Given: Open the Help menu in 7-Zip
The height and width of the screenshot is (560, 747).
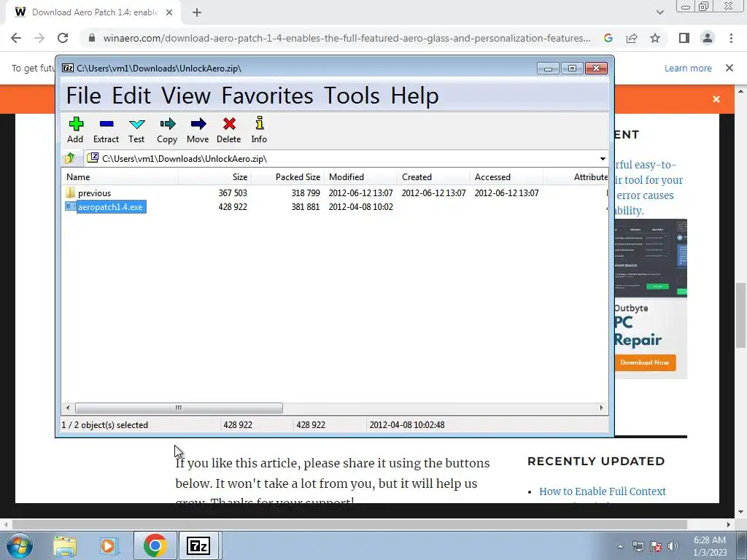Looking at the screenshot, I should 414,96.
